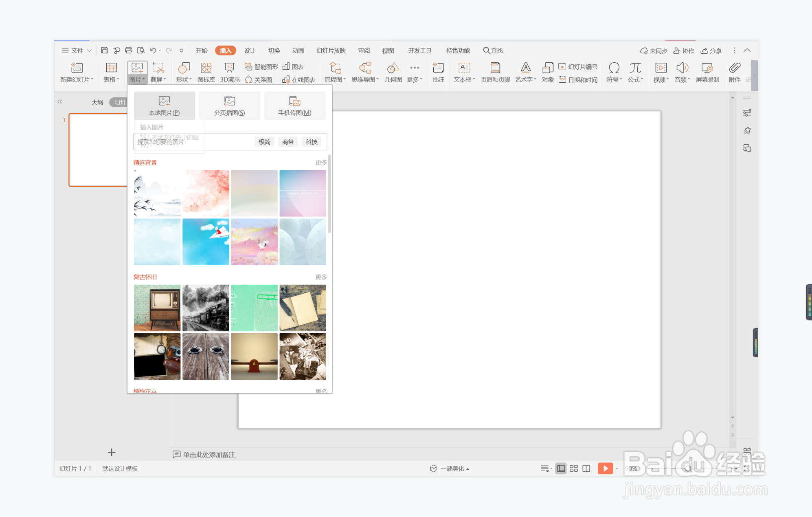812x517 pixels.
Task: Insert Slide Number (幻灯片编号)
Action: pos(578,67)
